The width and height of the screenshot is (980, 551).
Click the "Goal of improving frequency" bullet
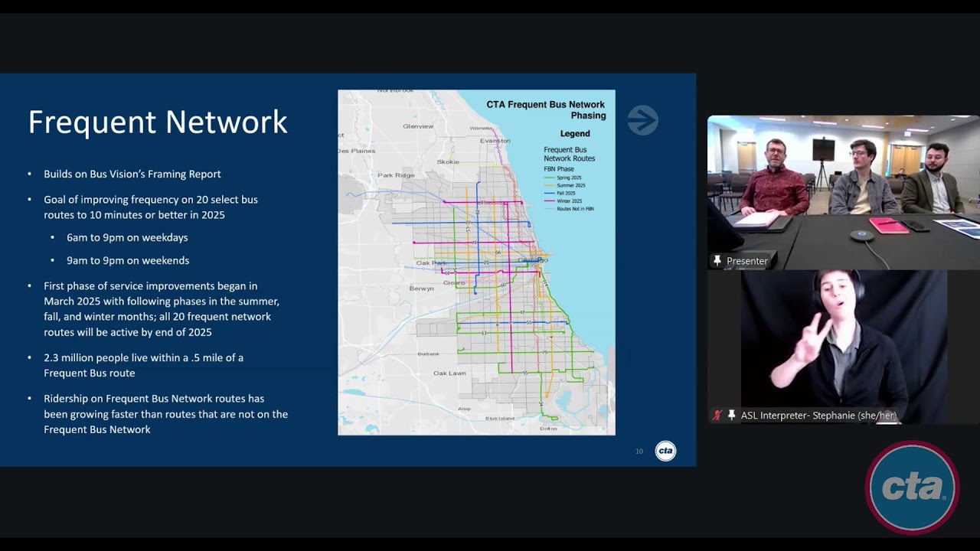coord(151,207)
